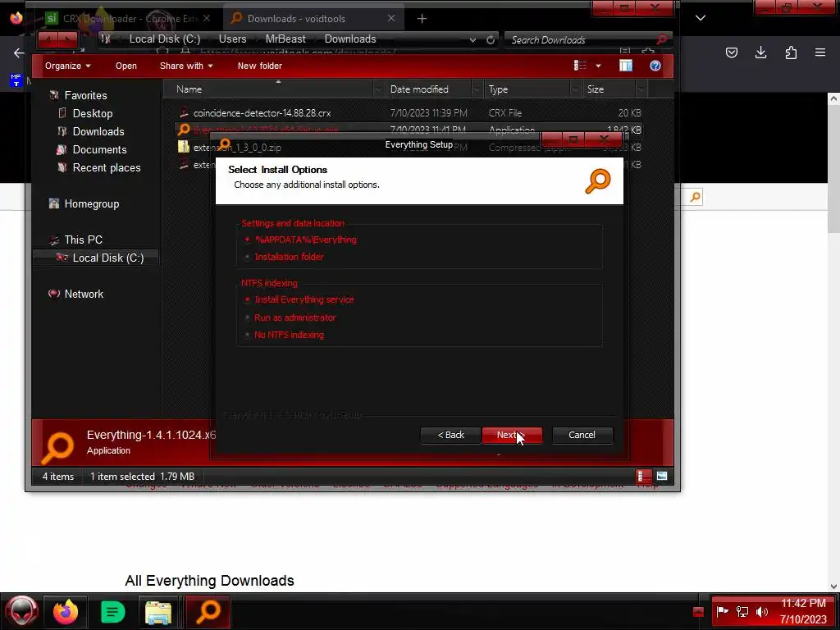
Task: Go Back in Everything Setup dialog
Action: point(450,435)
